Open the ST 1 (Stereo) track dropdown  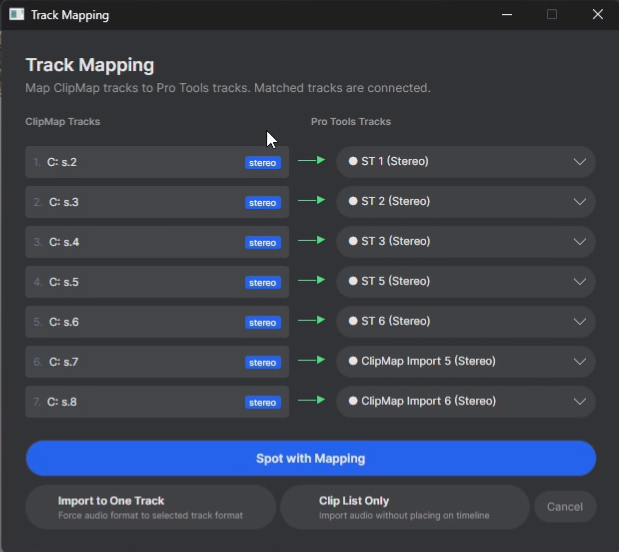(x=466, y=161)
